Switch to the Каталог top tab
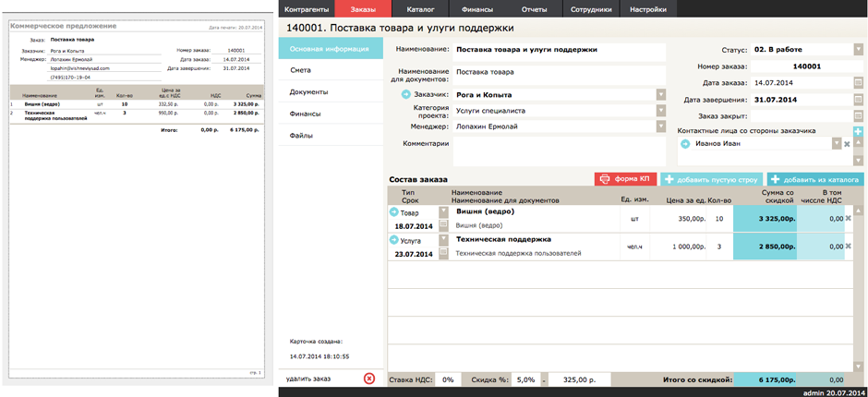 pyautogui.click(x=420, y=9)
